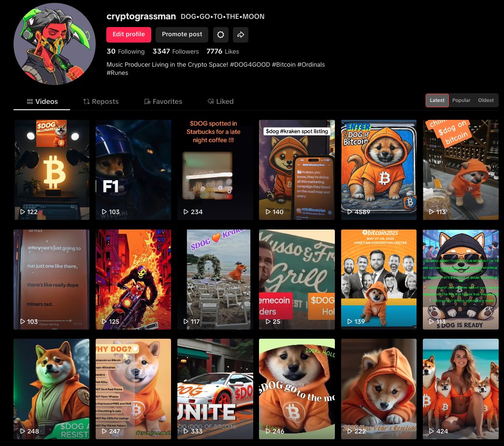Open the 30 Following list
504x446 pixels.
tap(126, 51)
